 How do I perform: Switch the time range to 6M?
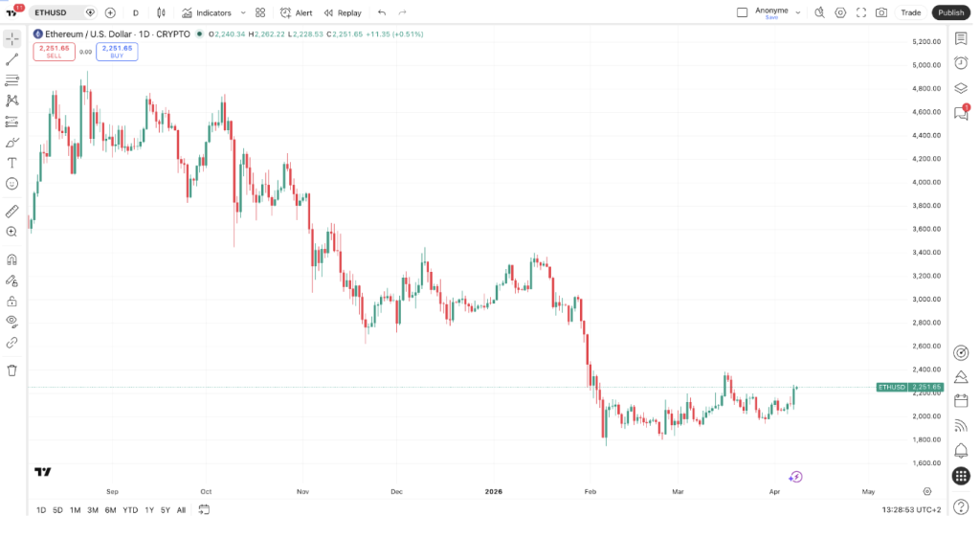pos(111,510)
